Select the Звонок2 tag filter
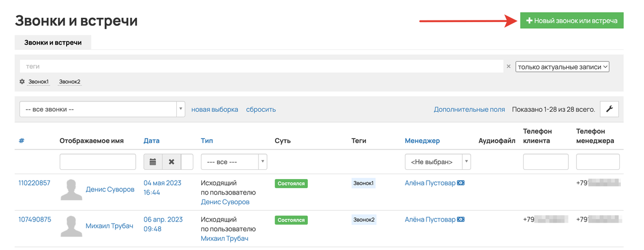 point(70,82)
